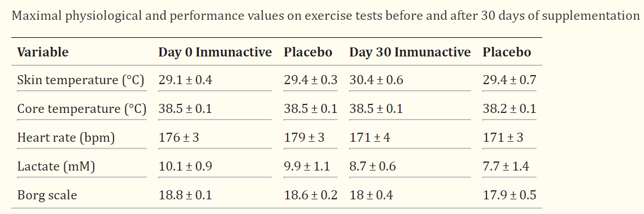Click the 30.4 ± 0.6 cell
Image resolution: width=644 pixels, height=214 pixels.
coord(376,80)
